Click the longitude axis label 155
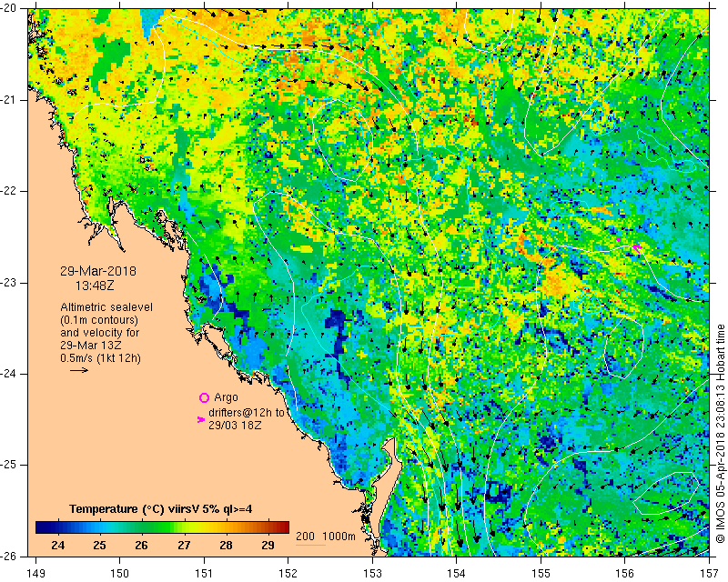728x582 pixels. (x=541, y=574)
